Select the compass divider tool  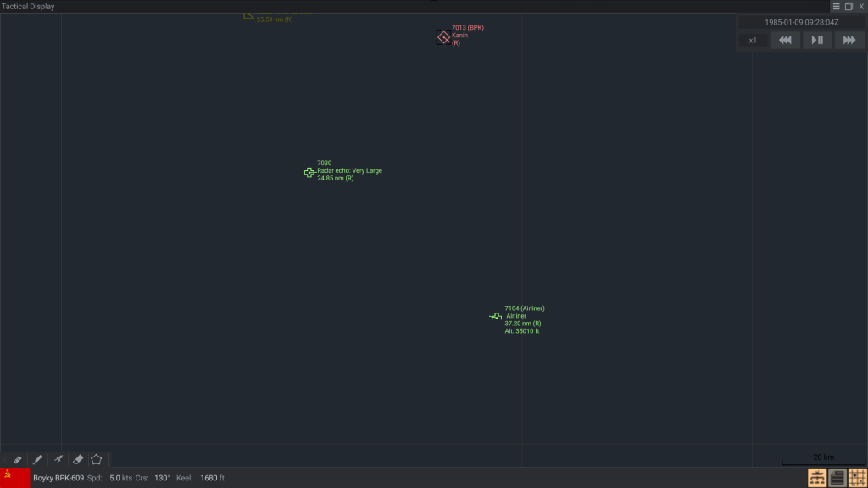58,459
